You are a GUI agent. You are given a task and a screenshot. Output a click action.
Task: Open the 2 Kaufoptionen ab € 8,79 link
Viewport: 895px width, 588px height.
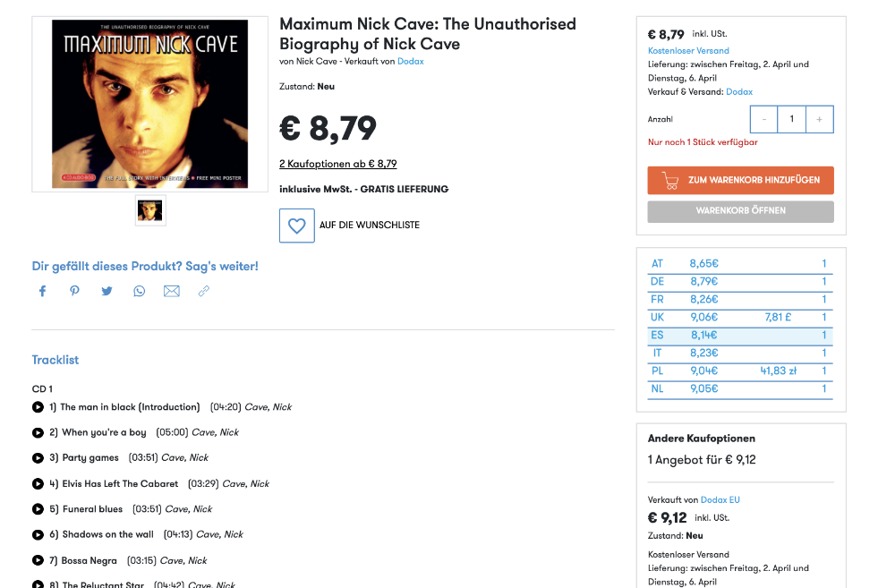pos(337,164)
